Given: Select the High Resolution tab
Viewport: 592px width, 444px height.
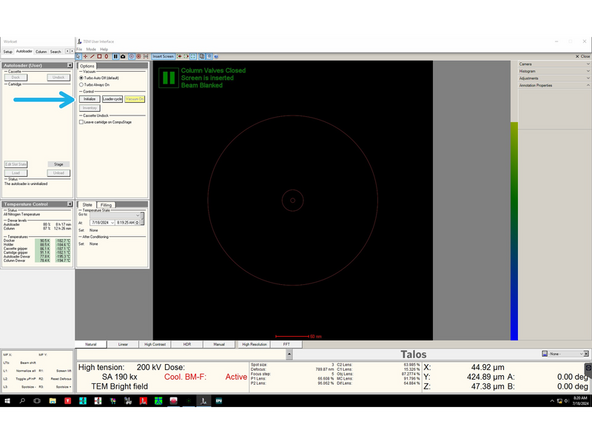Looking at the screenshot, I should click(254, 344).
